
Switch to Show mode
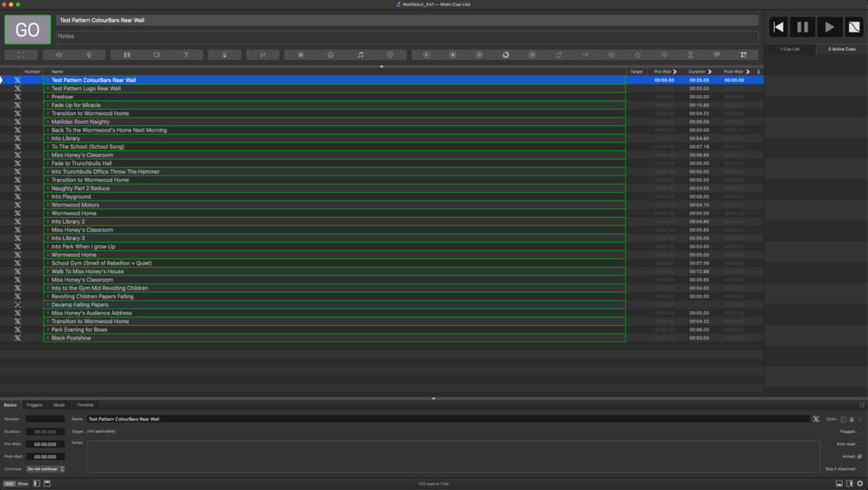point(22,483)
